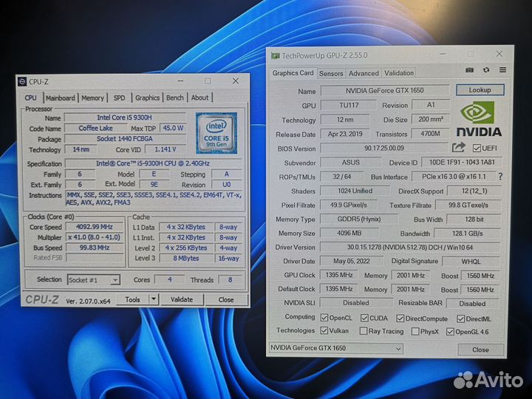This screenshot has height=399, width=532.
Task: Switch to the Mainboard tab in CPU-Z
Action: point(61,98)
